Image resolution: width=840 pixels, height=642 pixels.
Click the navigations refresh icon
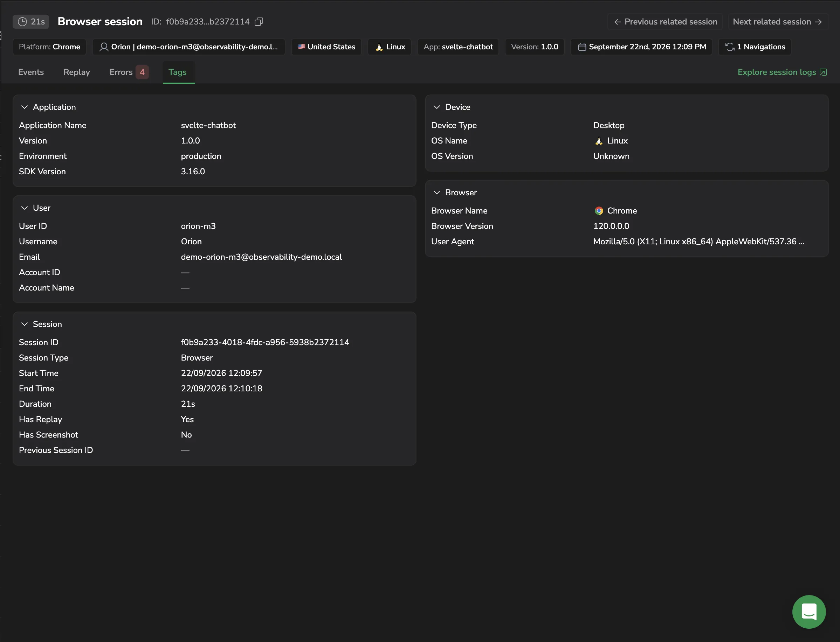pos(730,47)
